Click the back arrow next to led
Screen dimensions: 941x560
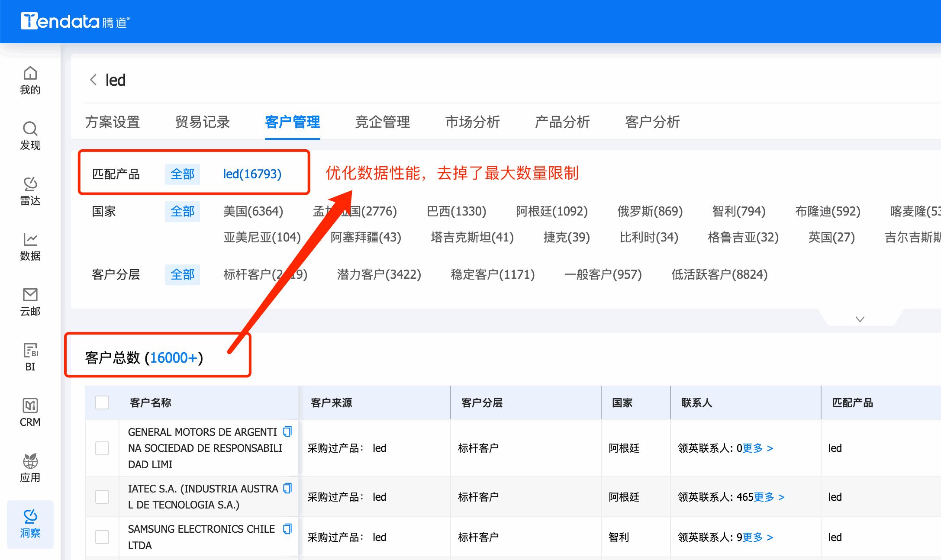93,80
